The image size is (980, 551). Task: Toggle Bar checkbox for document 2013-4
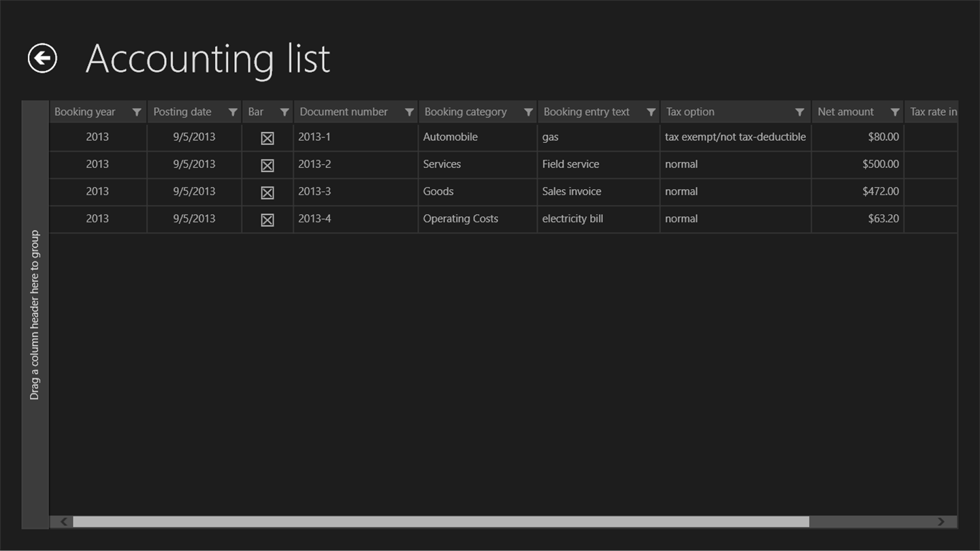267,220
